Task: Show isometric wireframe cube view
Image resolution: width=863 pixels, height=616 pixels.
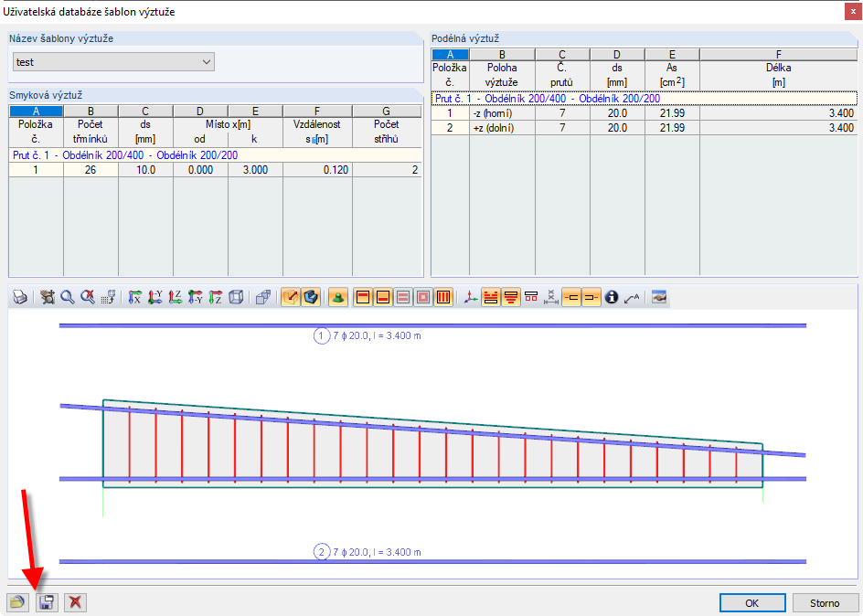Action: (236, 298)
